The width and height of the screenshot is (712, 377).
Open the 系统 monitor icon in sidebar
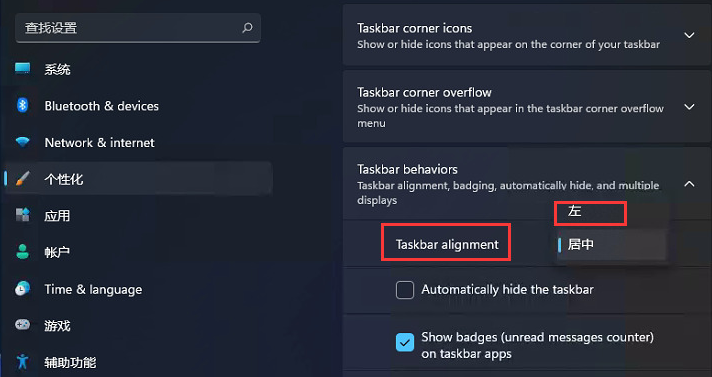22,69
